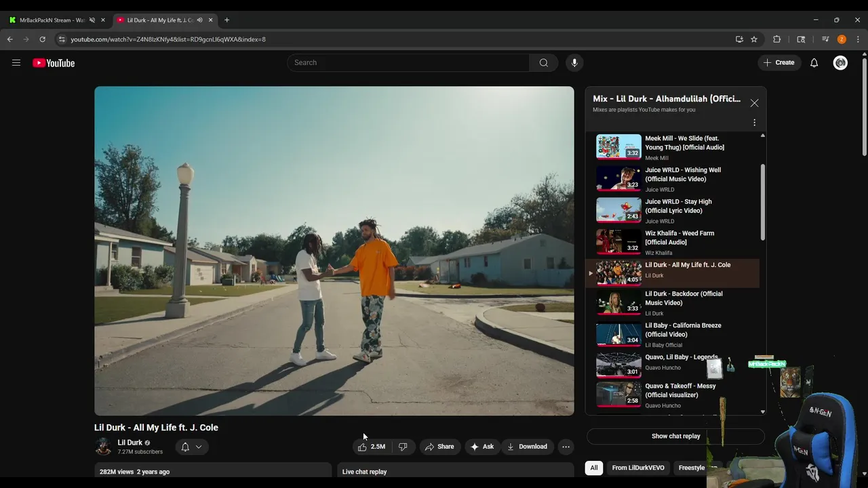Open the YouTube hamburger guide menu
Viewport: 868px width, 488px height.
tap(16, 62)
